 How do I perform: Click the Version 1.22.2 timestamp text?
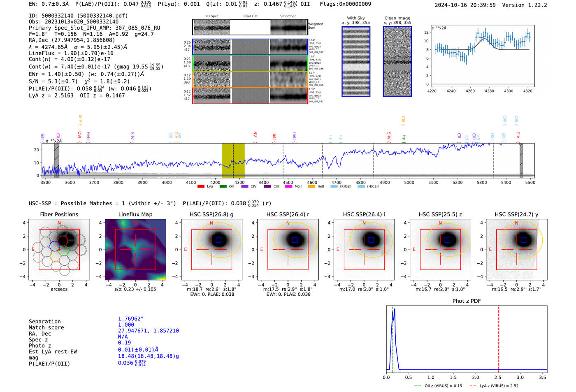click(x=491, y=5)
